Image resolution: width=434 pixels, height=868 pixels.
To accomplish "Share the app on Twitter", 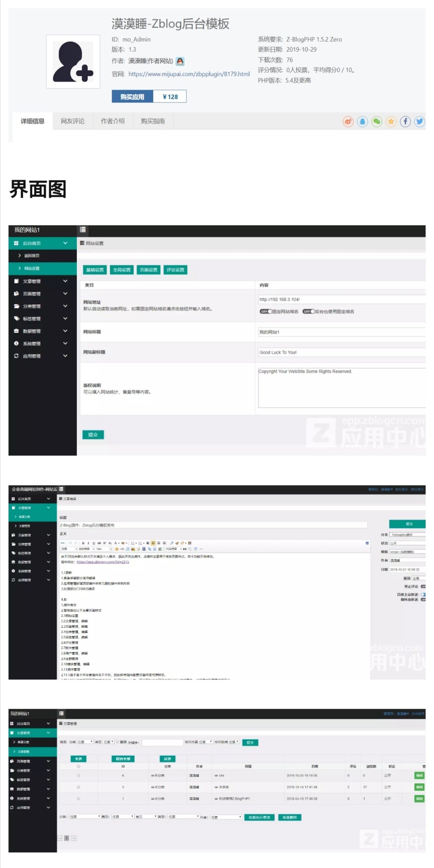I will coord(420,121).
